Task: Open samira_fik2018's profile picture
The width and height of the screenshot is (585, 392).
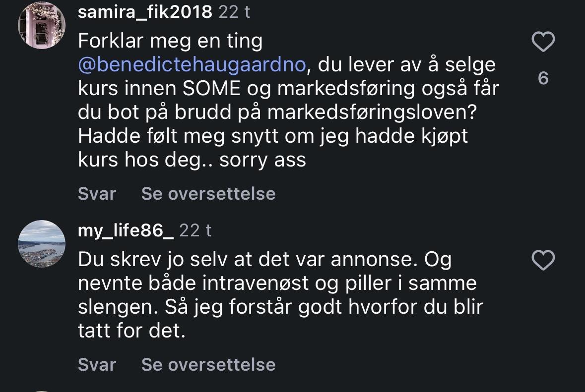Action: click(42, 25)
